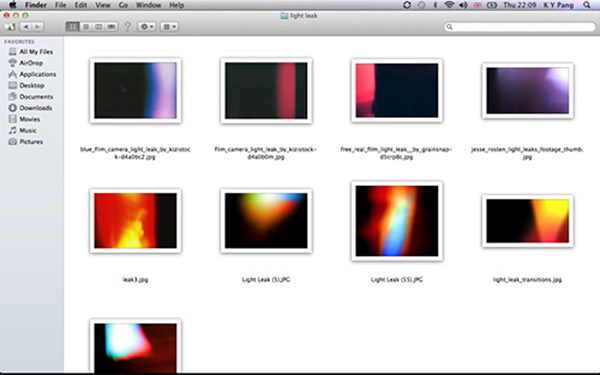Image resolution: width=600 pixels, height=375 pixels.
Task: Click the Spotlight magnifier icon
Action: (x=587, y=5)
